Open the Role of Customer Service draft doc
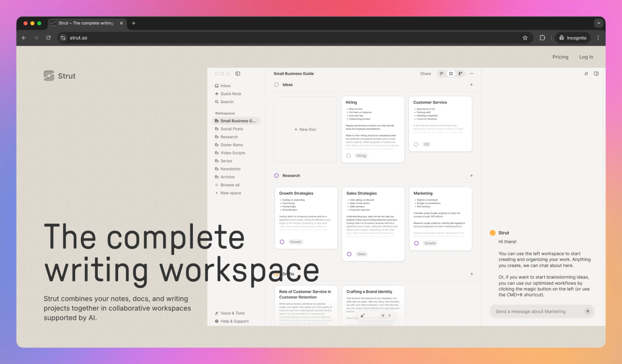This screenshot has height=364, width=622. click(x=305, y=305)
